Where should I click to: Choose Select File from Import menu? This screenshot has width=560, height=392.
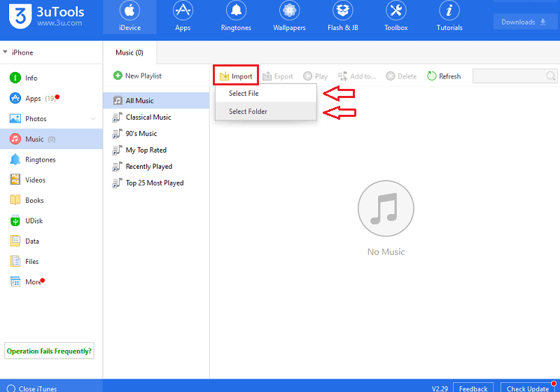pyautogui.click(x=244, y=93)
